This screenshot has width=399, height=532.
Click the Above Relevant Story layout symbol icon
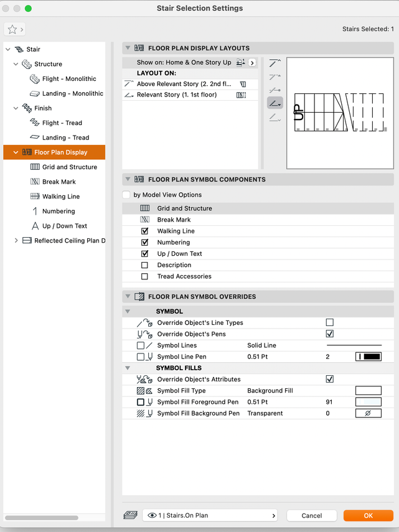coord(243,84)
